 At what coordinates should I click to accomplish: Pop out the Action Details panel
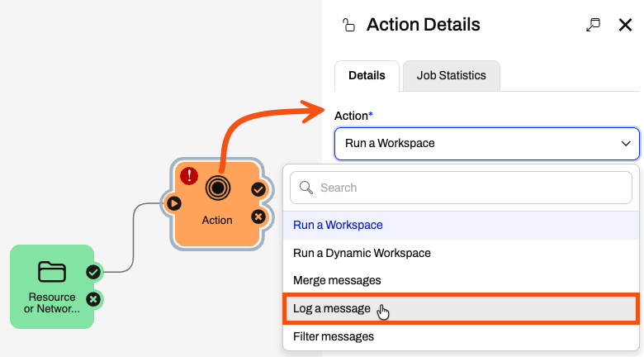point(593,25)
